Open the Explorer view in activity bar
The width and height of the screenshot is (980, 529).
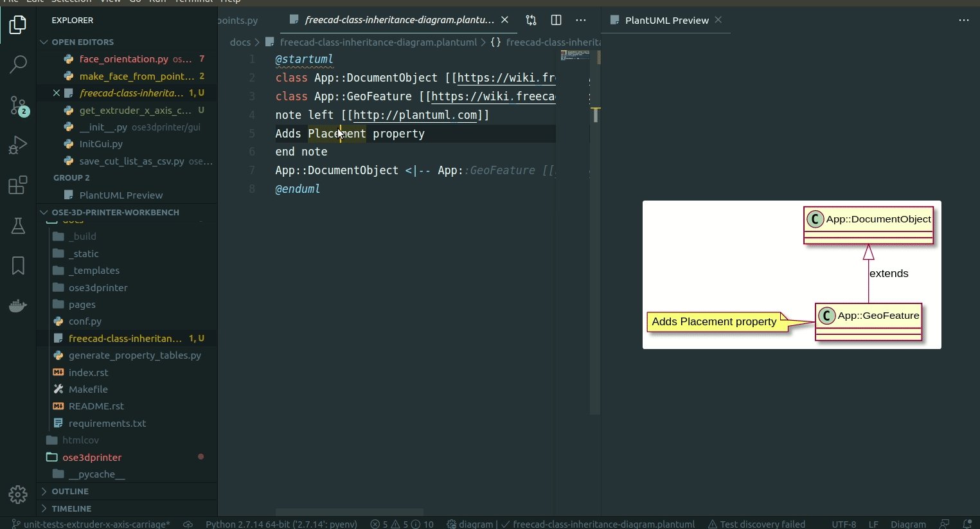pos(18,25)
